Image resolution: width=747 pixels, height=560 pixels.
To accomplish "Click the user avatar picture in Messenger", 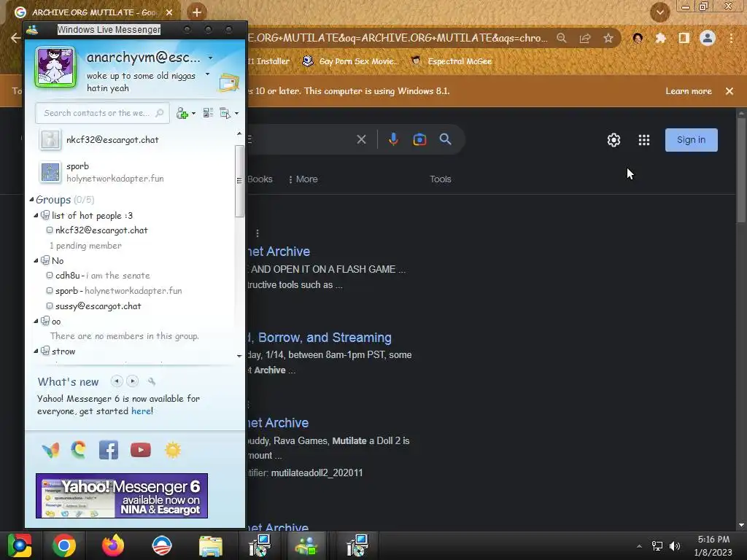I will point(55,66).
